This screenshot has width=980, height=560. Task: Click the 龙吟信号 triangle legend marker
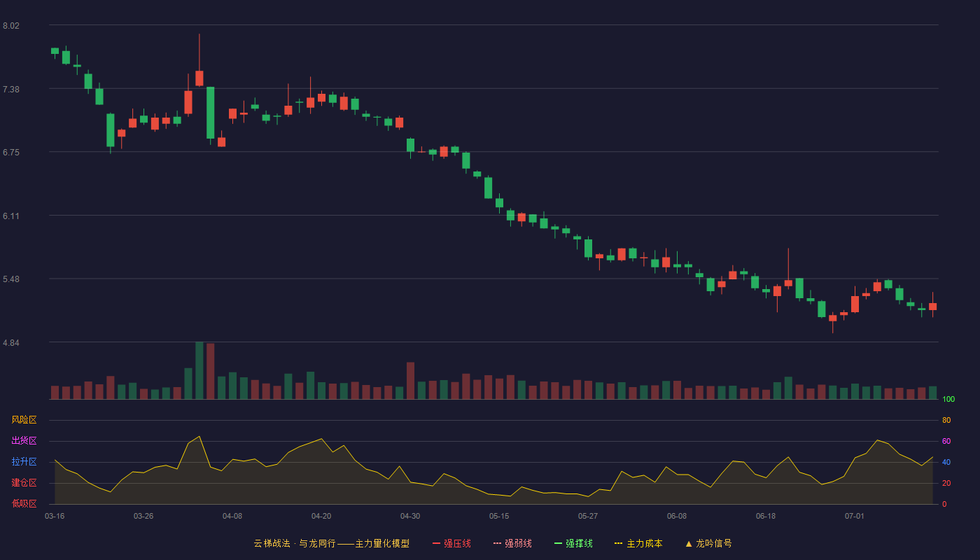pyautogui.click(x=689, y=543)
